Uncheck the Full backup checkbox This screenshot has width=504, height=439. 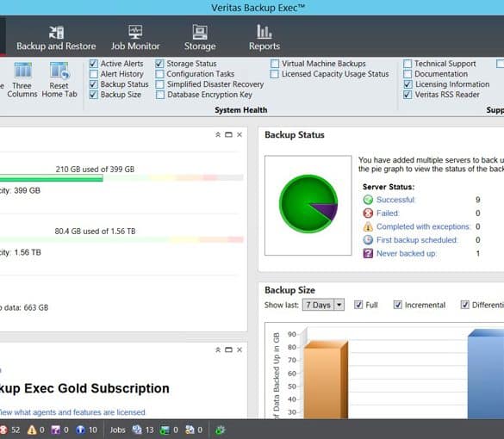click(x=358, y=305)
